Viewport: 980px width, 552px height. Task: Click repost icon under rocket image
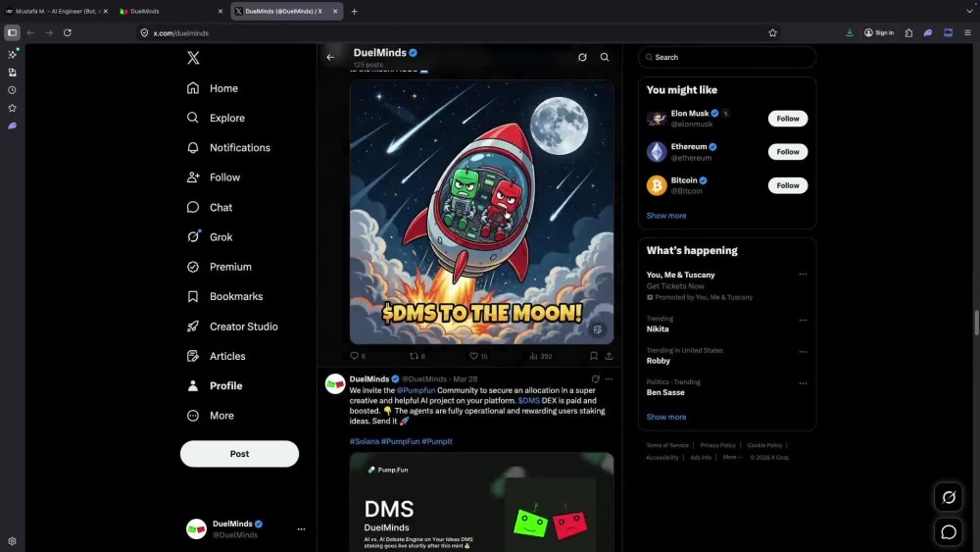tap(416, 356)
